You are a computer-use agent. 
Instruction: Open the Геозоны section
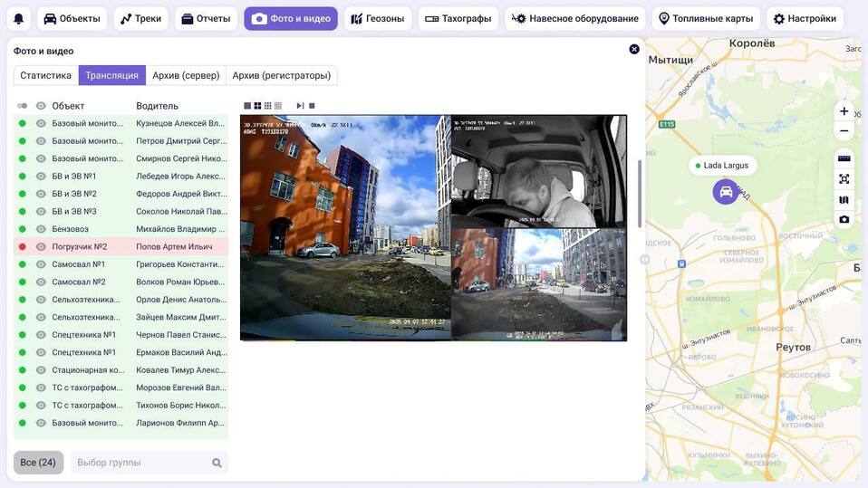tap(378, 18)
